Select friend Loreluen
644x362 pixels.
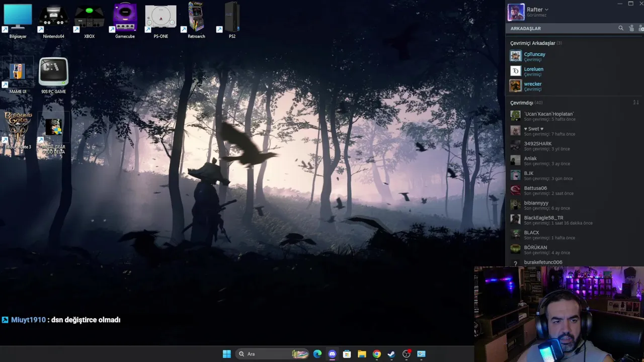pos(574,71)
